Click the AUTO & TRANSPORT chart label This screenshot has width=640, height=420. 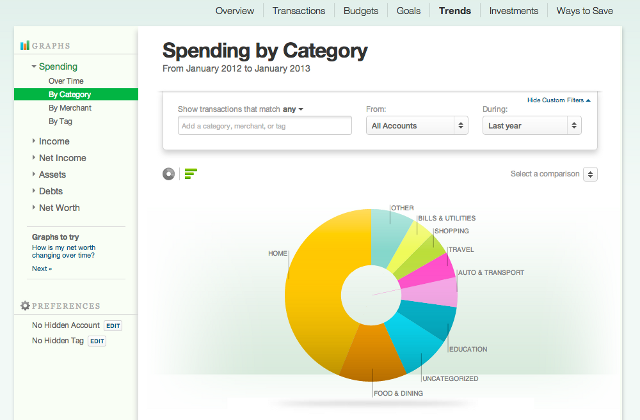(x=491, y=273)
